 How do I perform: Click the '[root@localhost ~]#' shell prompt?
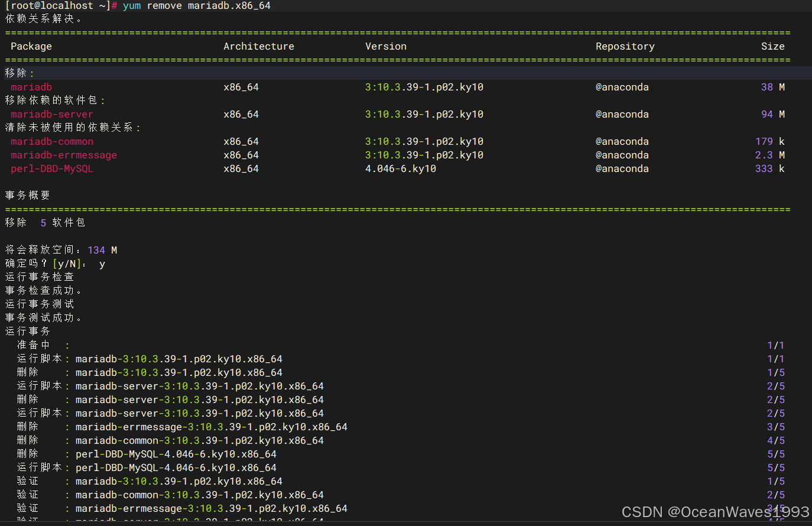(x=61, y=5)
